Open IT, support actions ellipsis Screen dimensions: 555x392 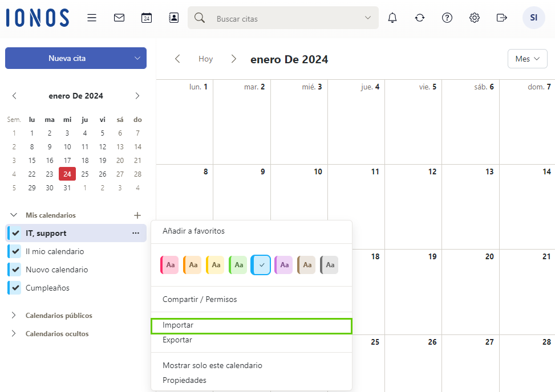(136, 233)
